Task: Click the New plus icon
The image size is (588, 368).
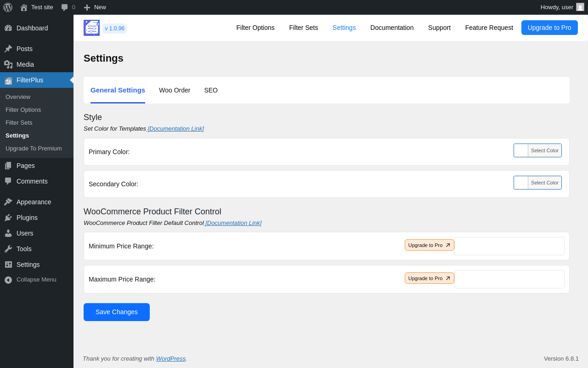Action: 87,7
